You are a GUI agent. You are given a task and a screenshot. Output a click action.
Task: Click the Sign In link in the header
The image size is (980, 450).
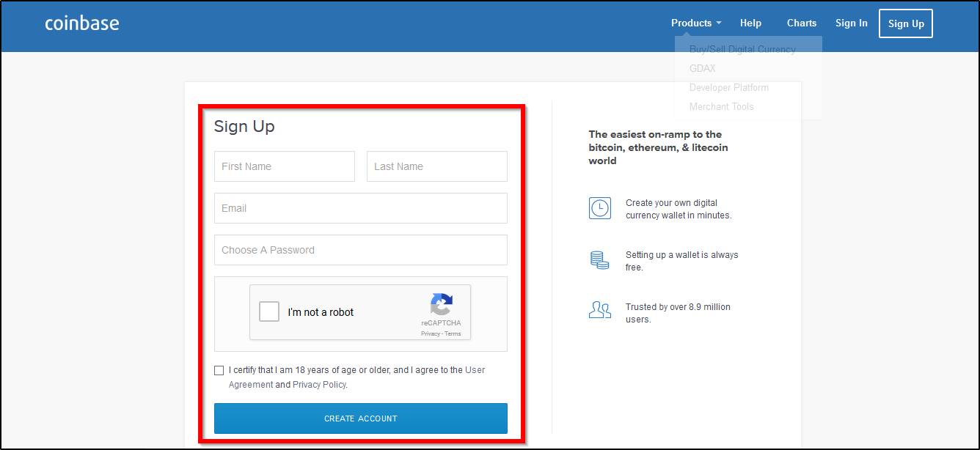[852, 23]
